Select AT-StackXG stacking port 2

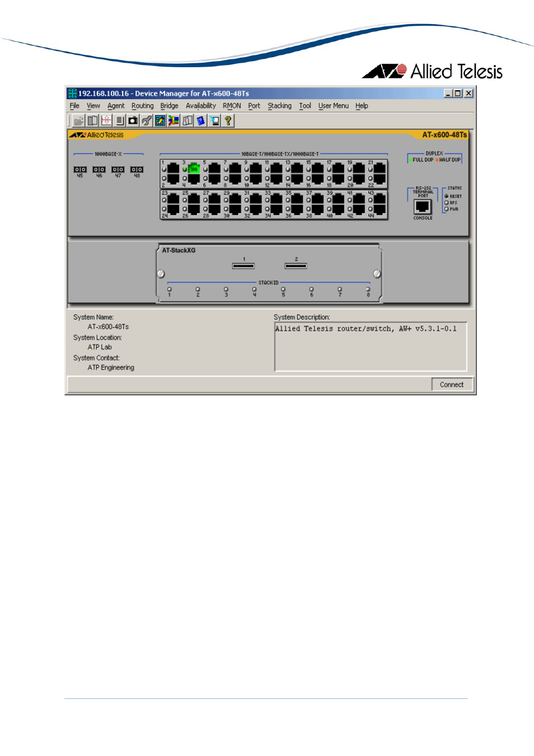(x=296, y=266)
